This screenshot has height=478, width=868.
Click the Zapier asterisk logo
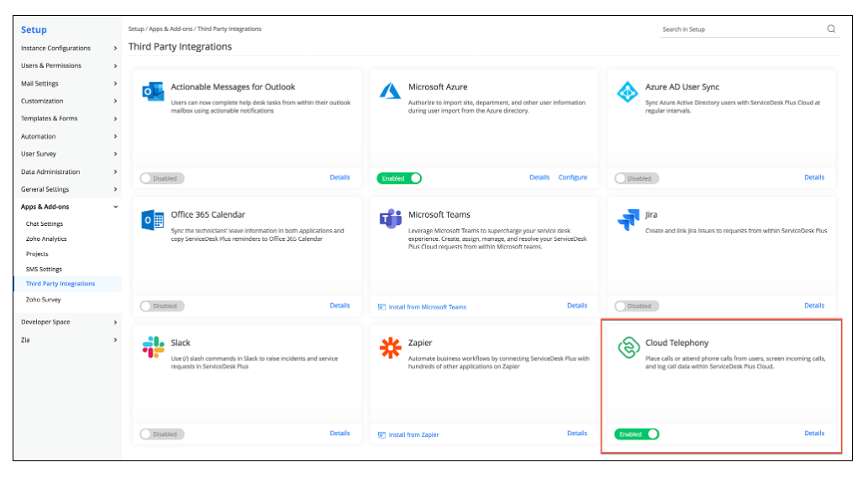pos(390,348)
